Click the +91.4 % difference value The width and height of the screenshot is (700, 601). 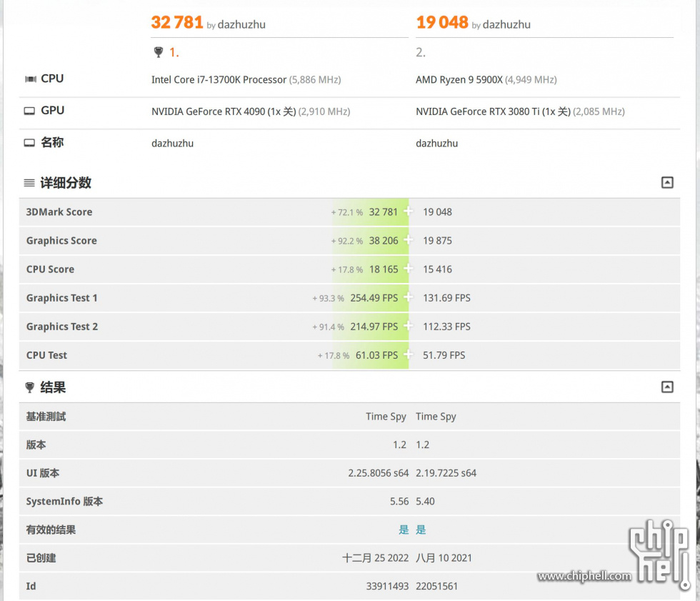(328, 327)
